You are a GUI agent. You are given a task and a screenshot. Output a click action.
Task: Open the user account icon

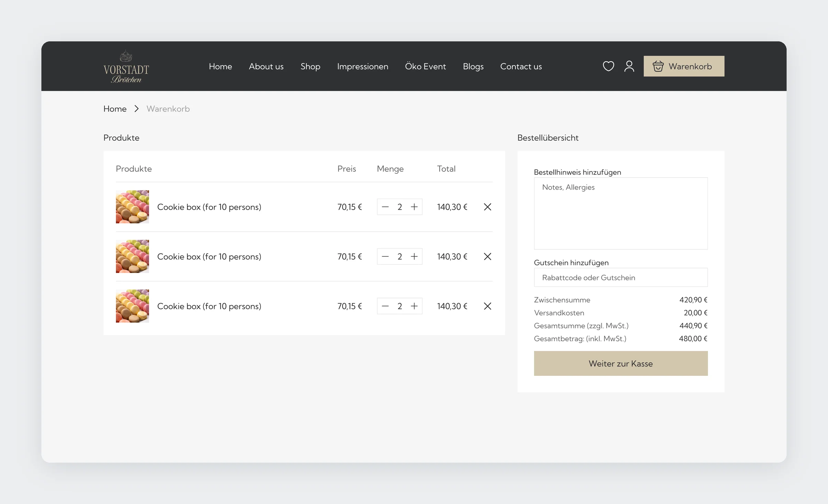tap(629, 66)
